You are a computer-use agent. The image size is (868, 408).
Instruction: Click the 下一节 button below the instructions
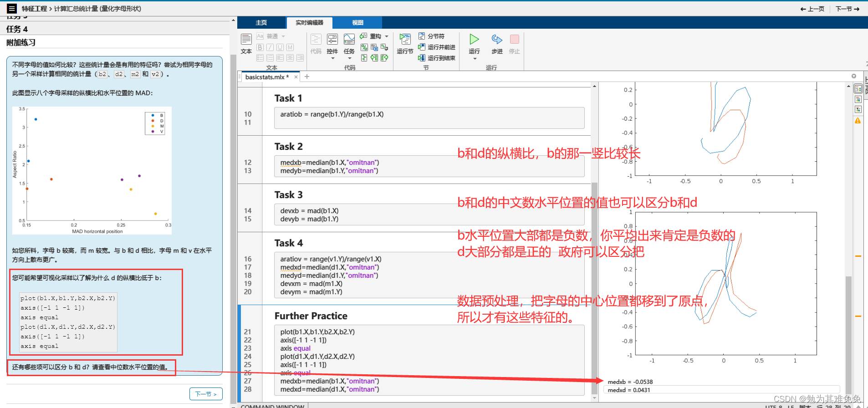[x=206, y=394]
